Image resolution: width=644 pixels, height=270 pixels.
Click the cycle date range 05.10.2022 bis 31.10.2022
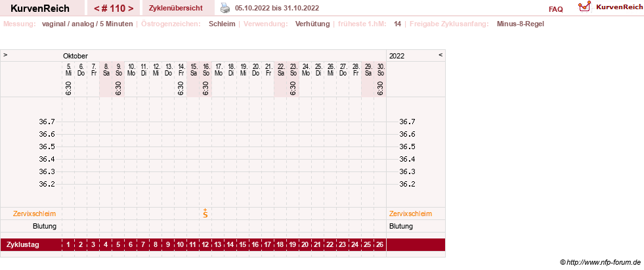(277, 8)
